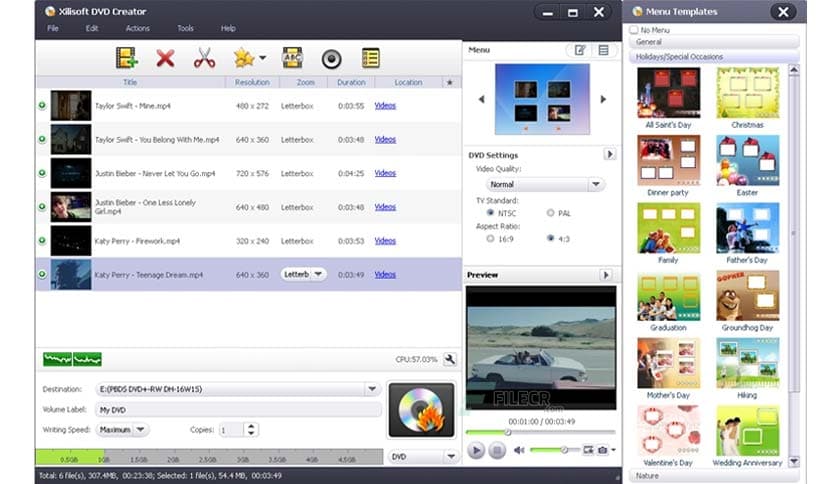Open the Destination drive dropdown
Image resolution: width=836 pixels, height=484 pixels.
click(372, 389)
